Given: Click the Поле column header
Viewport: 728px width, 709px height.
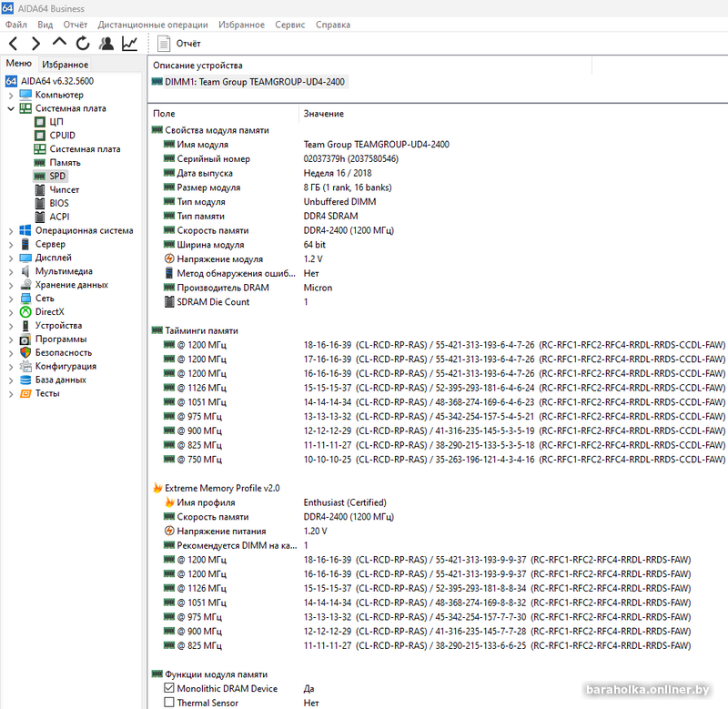Looking at the screenshot, I should pos(164,114).
